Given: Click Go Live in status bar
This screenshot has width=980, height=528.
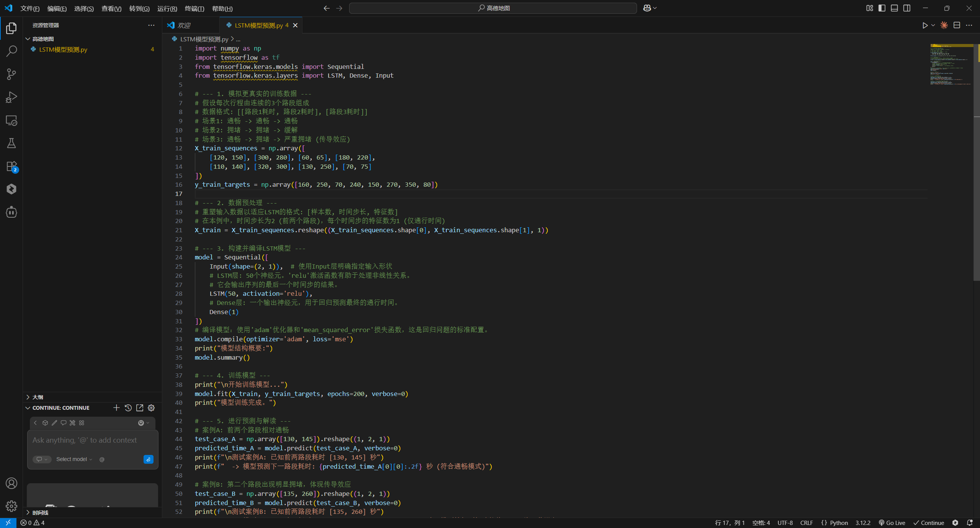Looking at the screenshot, I should click(892, 523).
